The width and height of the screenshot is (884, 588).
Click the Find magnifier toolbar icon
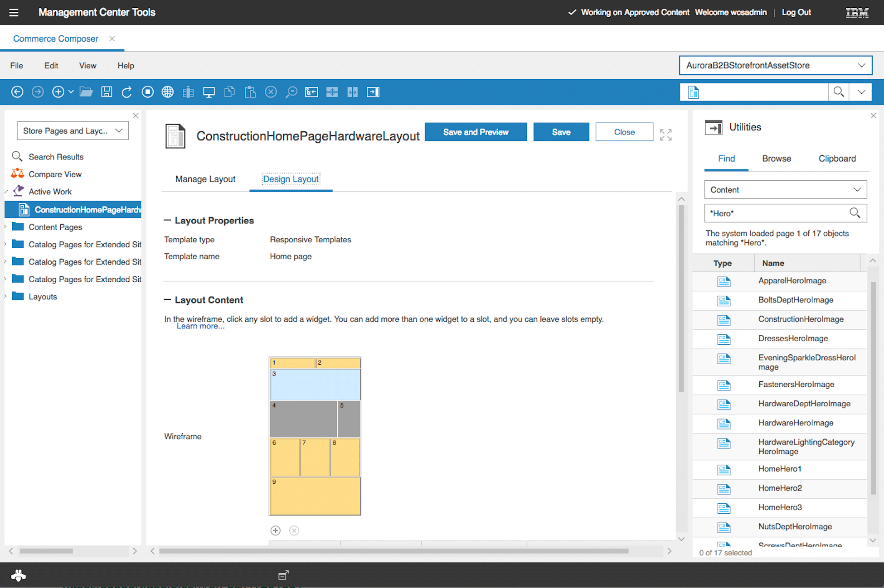point(291,92)
